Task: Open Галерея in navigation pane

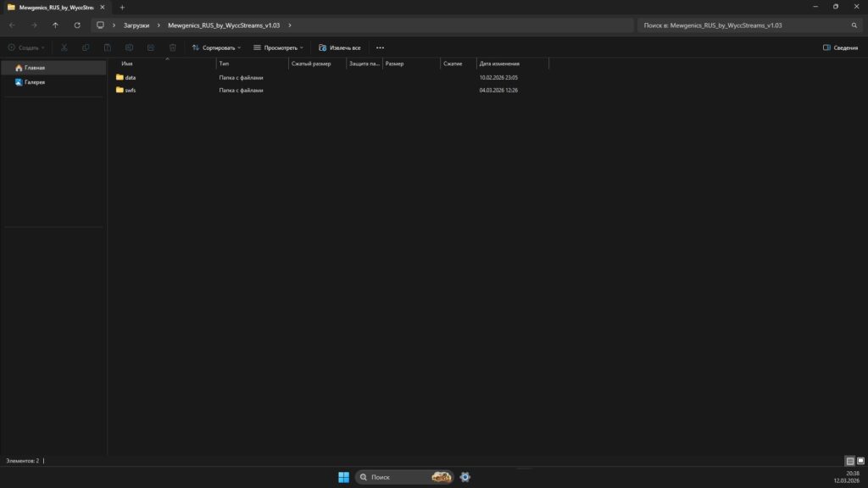Action: [x=53, y=82]
